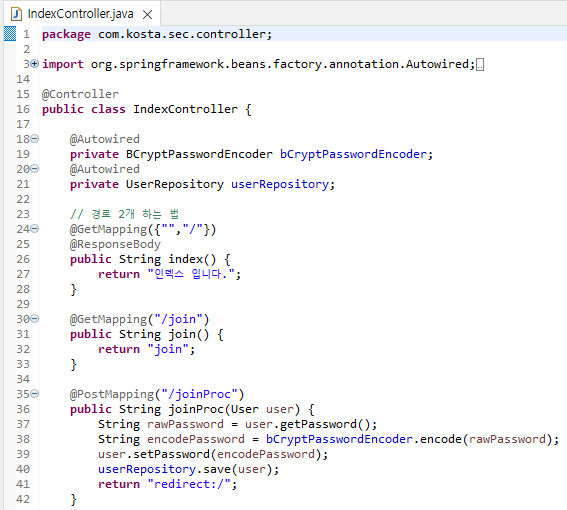Click the return "join" string literal

click(x=168, y=349)
